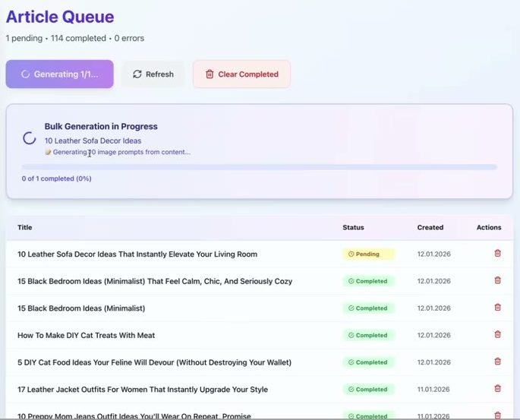The width and height of the screenshot is (520, 420).
Task: Click Clear Completed button
Action: click(241, 74)
